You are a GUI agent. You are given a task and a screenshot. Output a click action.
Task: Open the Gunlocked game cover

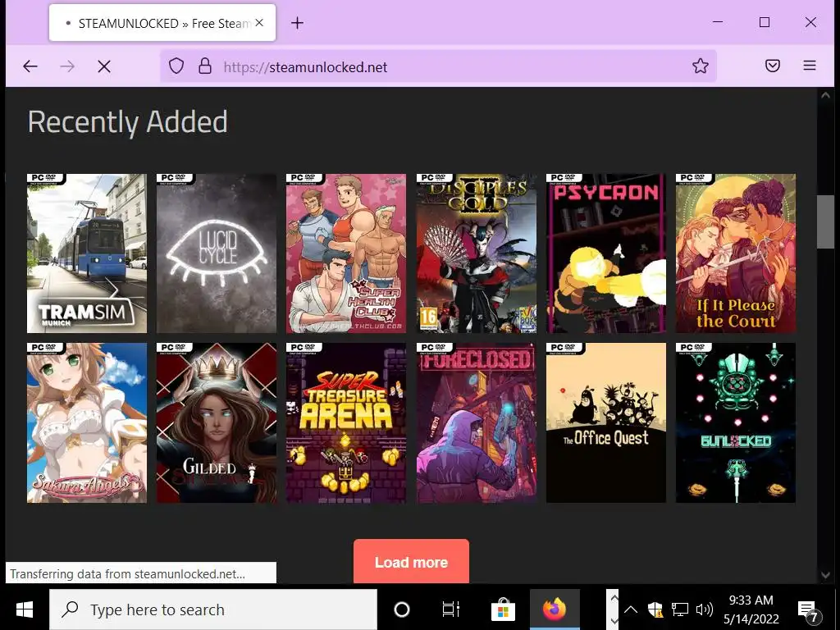[736, 422]
